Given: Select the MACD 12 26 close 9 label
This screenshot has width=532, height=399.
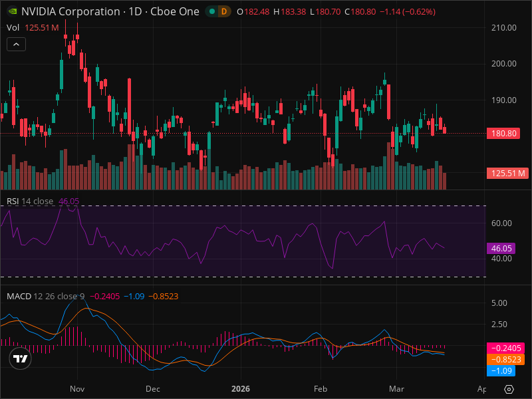Looking at the screenshot, I should point(45,296).
